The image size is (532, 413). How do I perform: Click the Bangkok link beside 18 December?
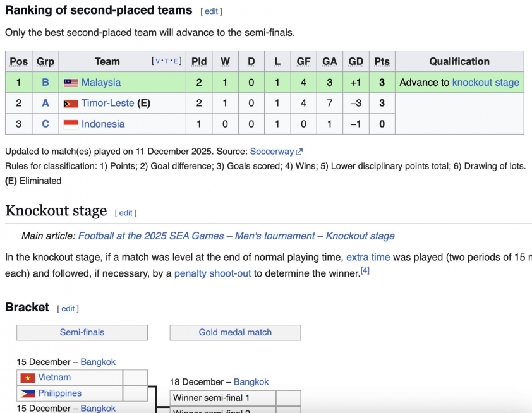pyautogui.click(x=251, y=382)
